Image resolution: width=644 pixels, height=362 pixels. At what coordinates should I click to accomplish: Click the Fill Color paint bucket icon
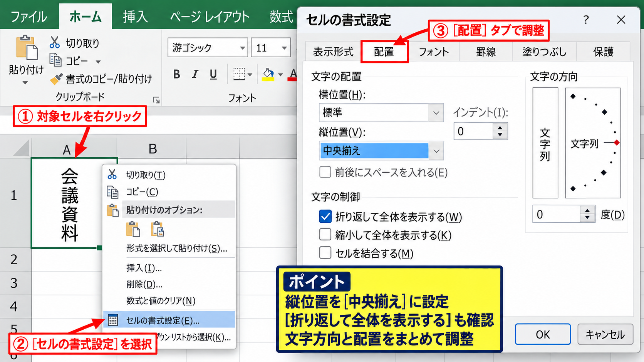click(268, 74)
